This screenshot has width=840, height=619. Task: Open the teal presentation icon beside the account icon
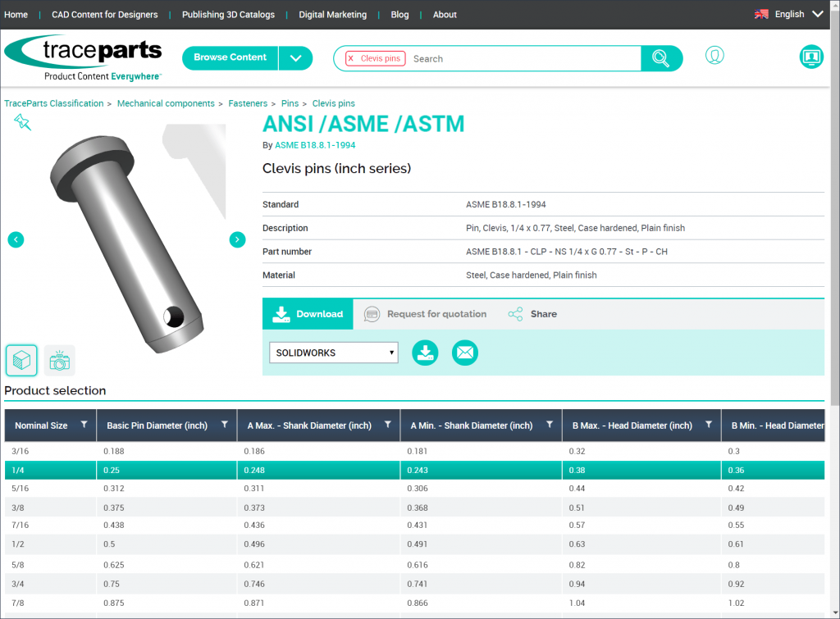tap(811, 57)
